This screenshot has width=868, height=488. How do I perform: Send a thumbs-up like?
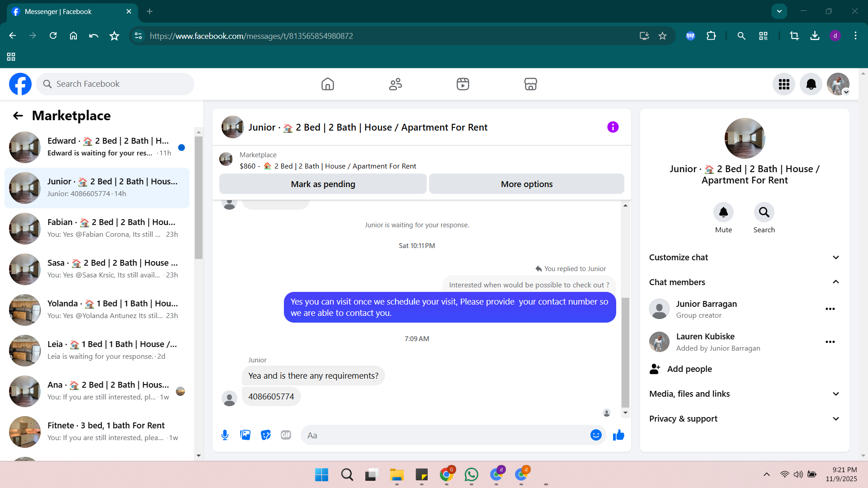click(618, 435)
